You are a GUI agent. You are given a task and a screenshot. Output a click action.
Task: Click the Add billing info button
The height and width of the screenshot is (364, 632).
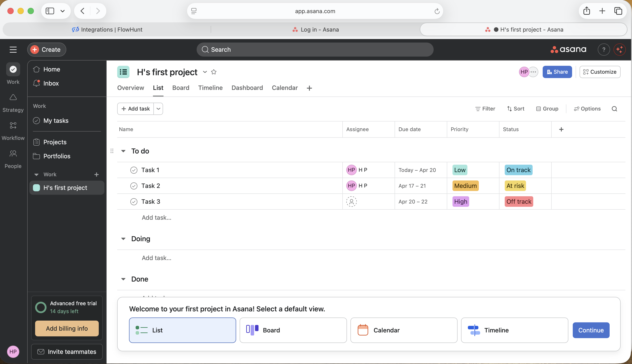(x=67, y=328)
